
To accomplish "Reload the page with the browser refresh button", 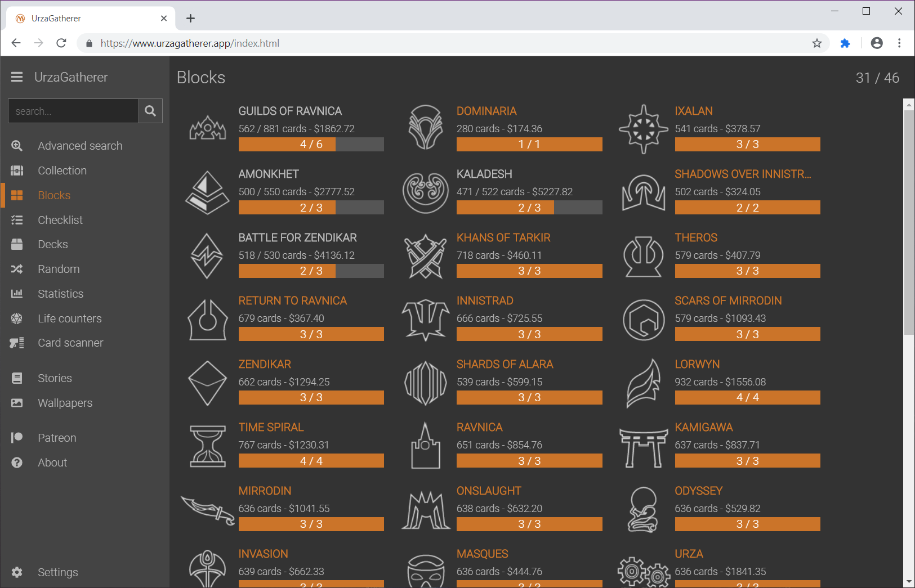I will click(61, 43).
